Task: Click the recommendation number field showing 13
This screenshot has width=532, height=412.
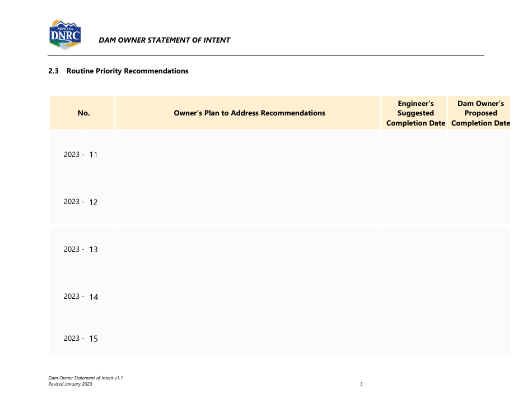Action: point(99,249)
